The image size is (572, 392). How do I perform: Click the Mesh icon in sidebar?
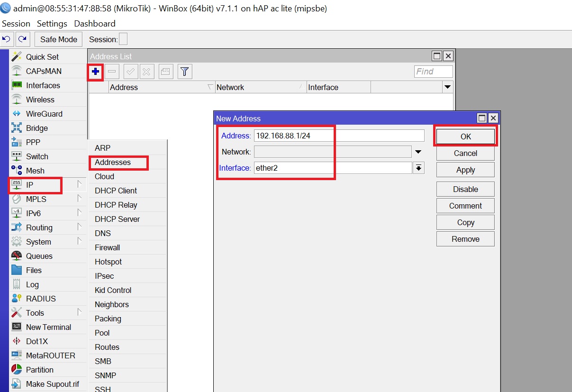pyautogui.click(x=17, y=170)
